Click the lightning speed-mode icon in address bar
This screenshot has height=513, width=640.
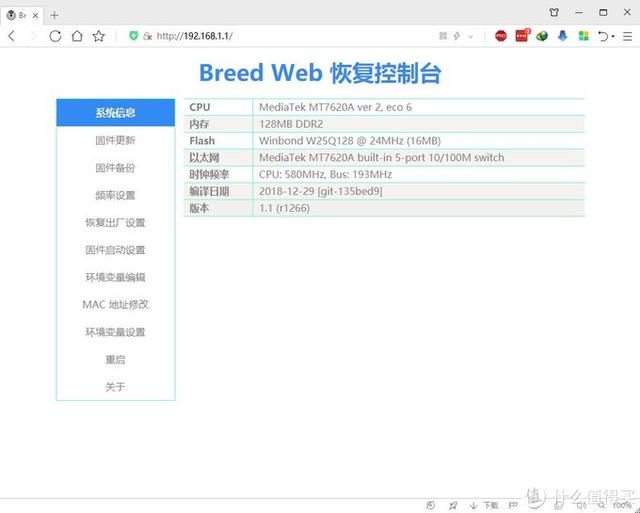pyautogui.click(x=457, y=36)
